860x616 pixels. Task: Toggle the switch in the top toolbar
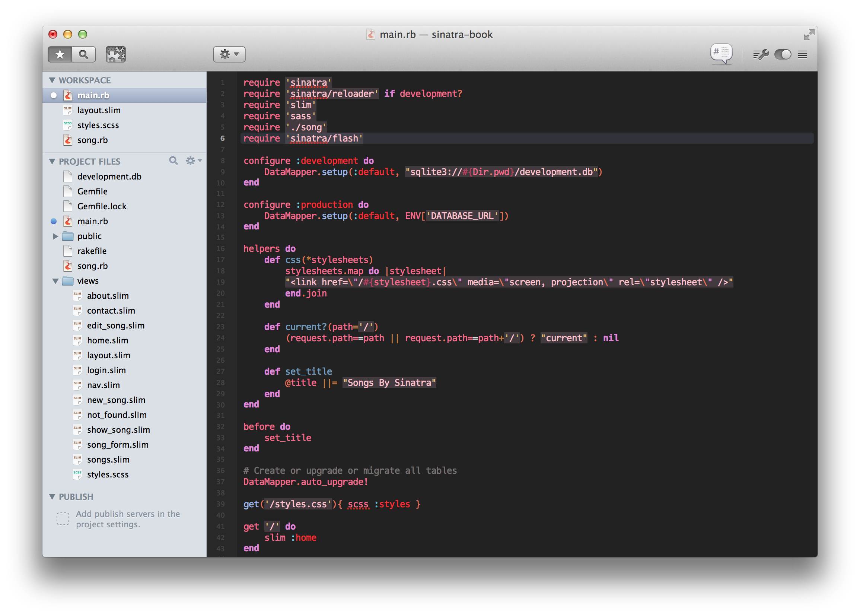coord(782,55)
